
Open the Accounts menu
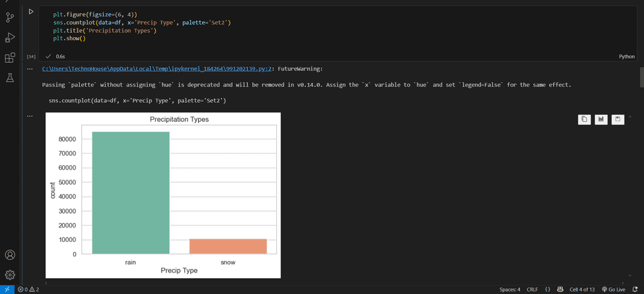[x=10, y=254]
